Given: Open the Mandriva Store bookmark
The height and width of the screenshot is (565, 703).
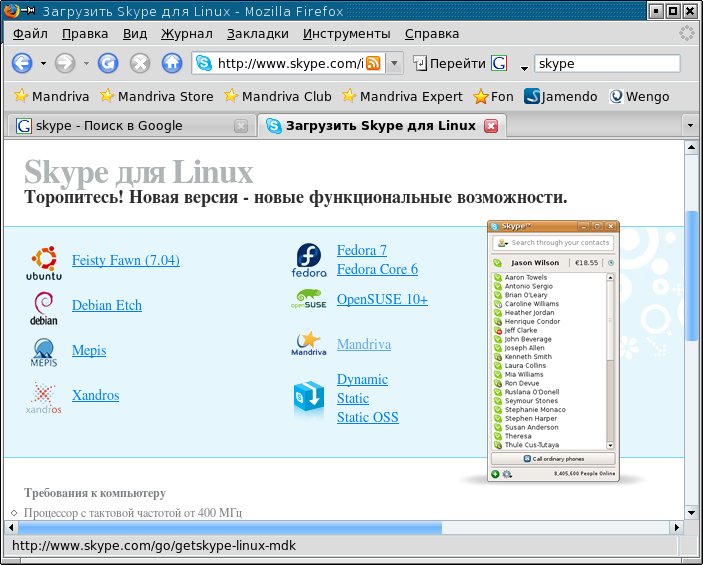Looking at the screenshot, I should [156, 96].
